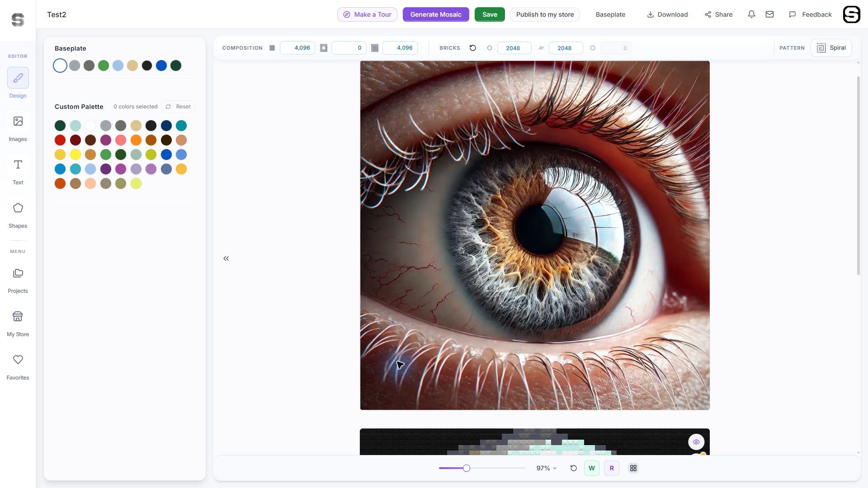Toggle the R mode button
The image size is (868, 488).
click(612, 468)
